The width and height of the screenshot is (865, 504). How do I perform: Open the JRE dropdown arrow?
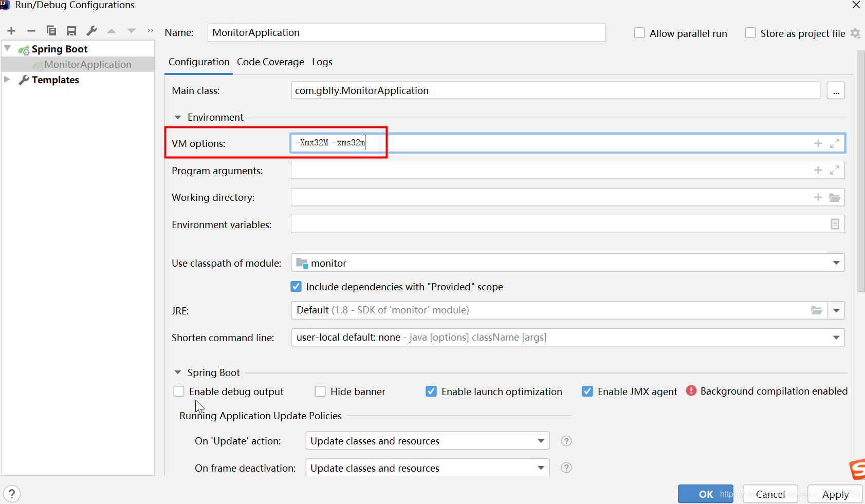(836, 310)
